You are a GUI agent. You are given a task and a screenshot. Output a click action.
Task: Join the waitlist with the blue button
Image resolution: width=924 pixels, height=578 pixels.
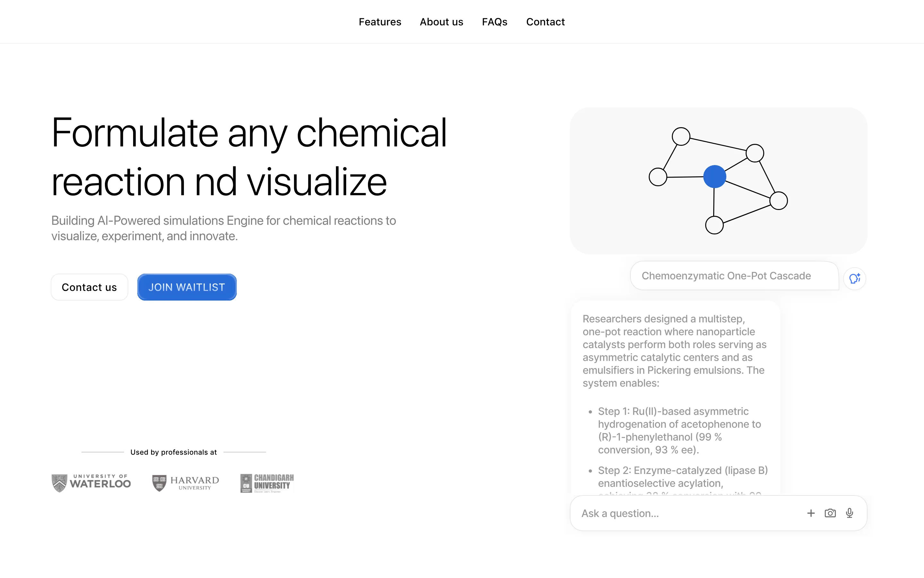pos(187,287)
